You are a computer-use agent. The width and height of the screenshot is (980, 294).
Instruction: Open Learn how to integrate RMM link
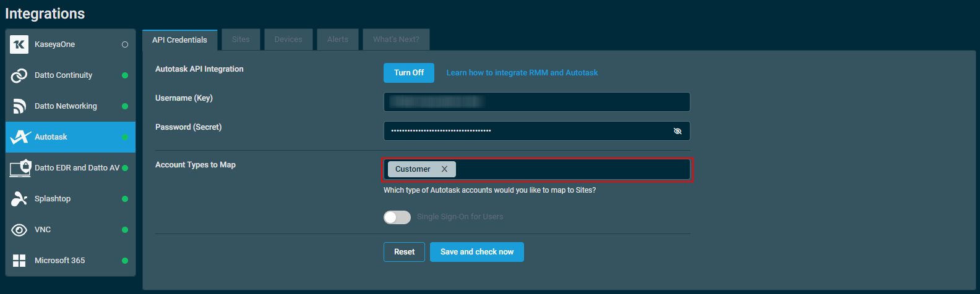(522, 73)
